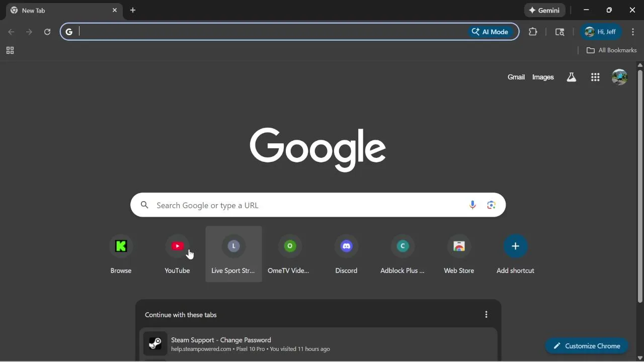Open the Browse shortcut
This screenshot has width=644, height=362.
(121, 254)
